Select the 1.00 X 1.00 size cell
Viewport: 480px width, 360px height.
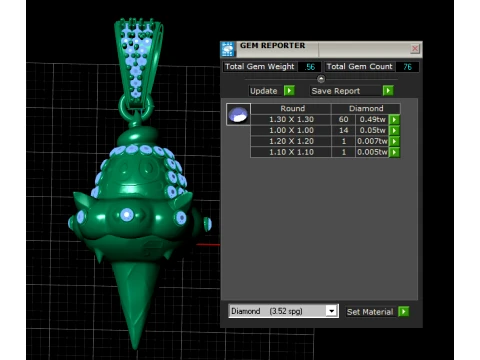point(291,130)
